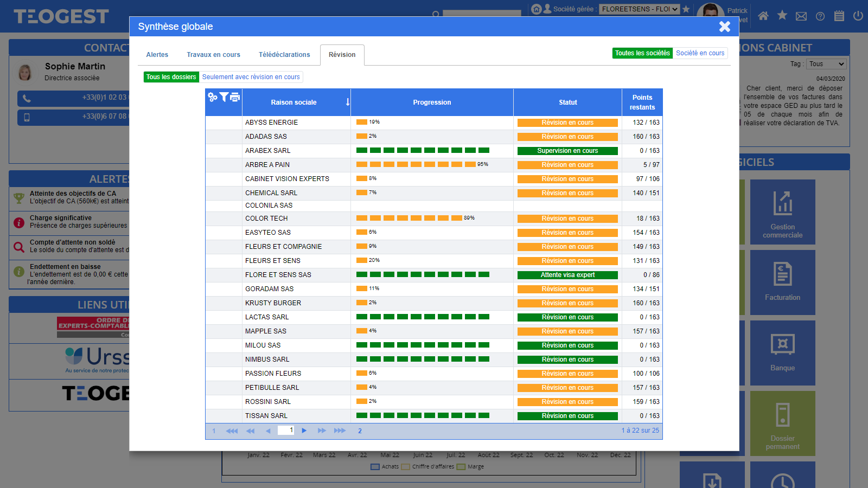Open the table settings gears icon
Image resolution: width=868 pixels, height=488 pixels.
tap(213, 97)
